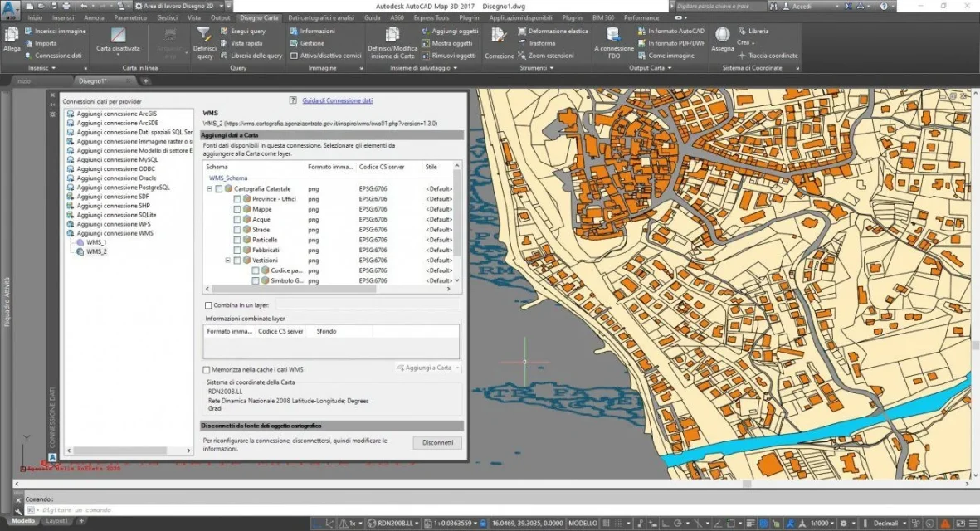Screen dimensions: 980x531
Task: Export In formato AutoCAD
Action: pyautogui.click(x=670, y=31)
